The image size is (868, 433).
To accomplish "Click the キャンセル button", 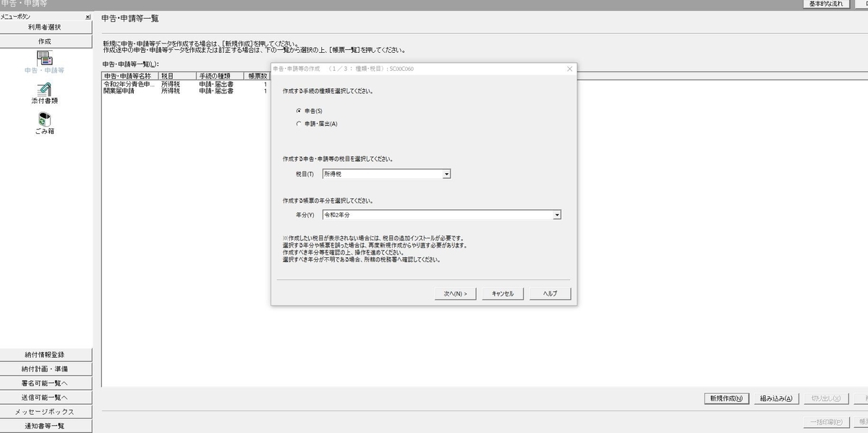I will click(502, 293).
